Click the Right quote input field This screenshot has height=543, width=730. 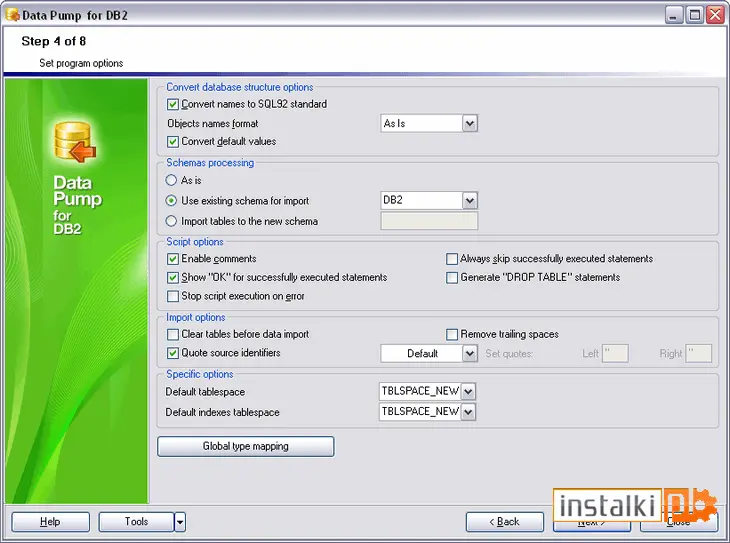coord(698,353)
